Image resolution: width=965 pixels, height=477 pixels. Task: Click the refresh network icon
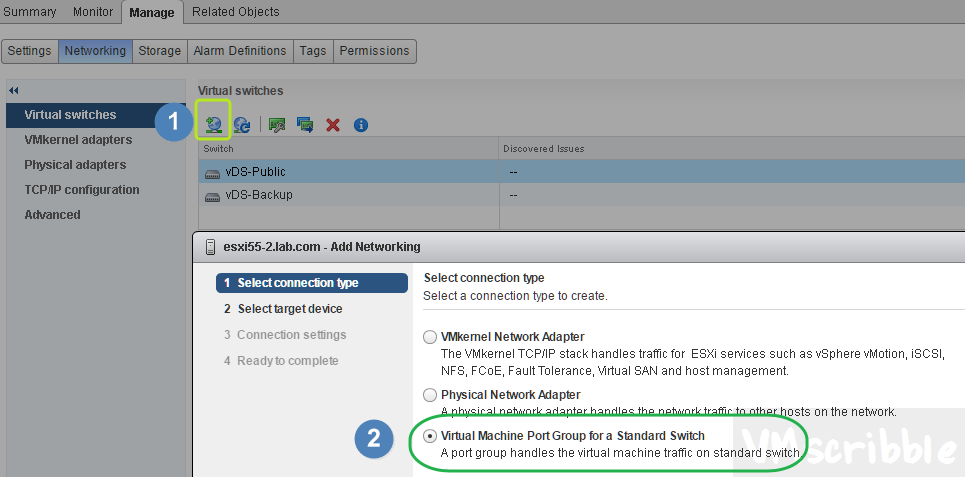tap(242, 125)
